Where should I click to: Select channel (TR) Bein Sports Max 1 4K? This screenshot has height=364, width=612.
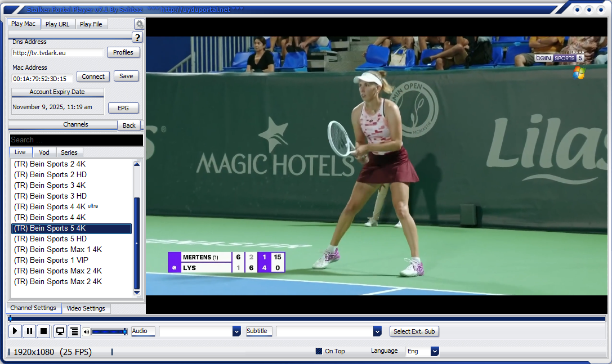pyautogui.click(x=72, y=249)
